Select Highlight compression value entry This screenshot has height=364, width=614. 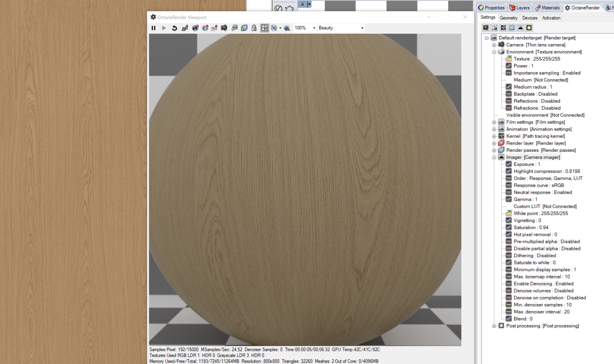pyautogui.click(x=547, y=171)
